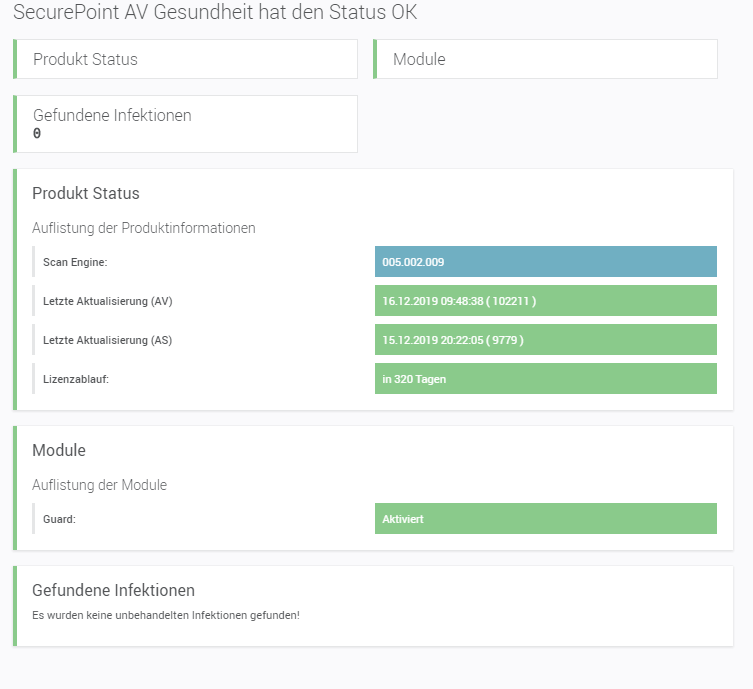Click the green Aktiviert status bar
The width and height of the screenshot is (753, 689).
(x=545, y=519)
